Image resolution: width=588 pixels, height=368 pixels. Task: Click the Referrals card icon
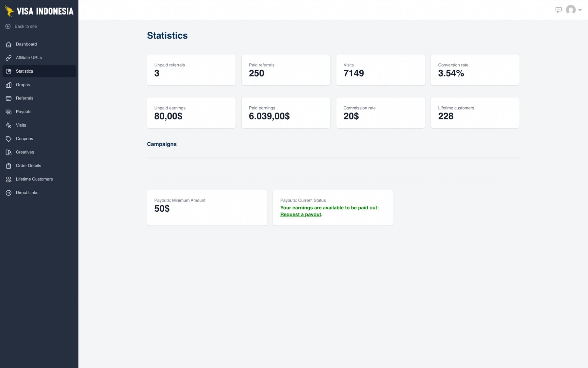(x=9, y=98)
